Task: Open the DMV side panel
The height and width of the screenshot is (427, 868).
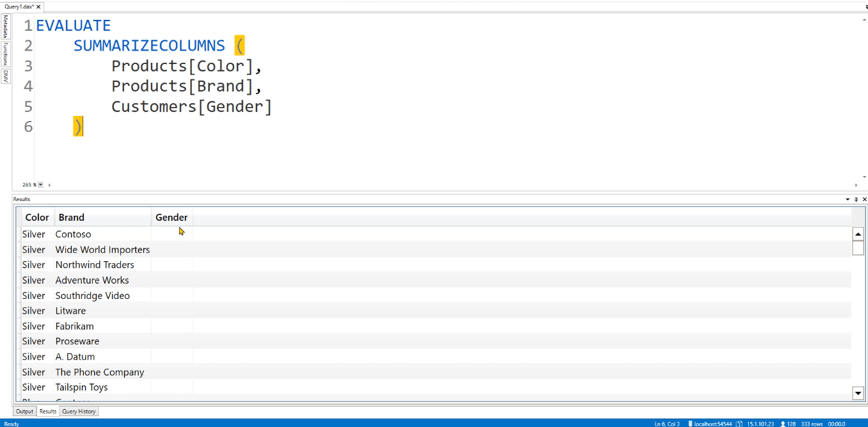Action: click(x=6, y=77)
